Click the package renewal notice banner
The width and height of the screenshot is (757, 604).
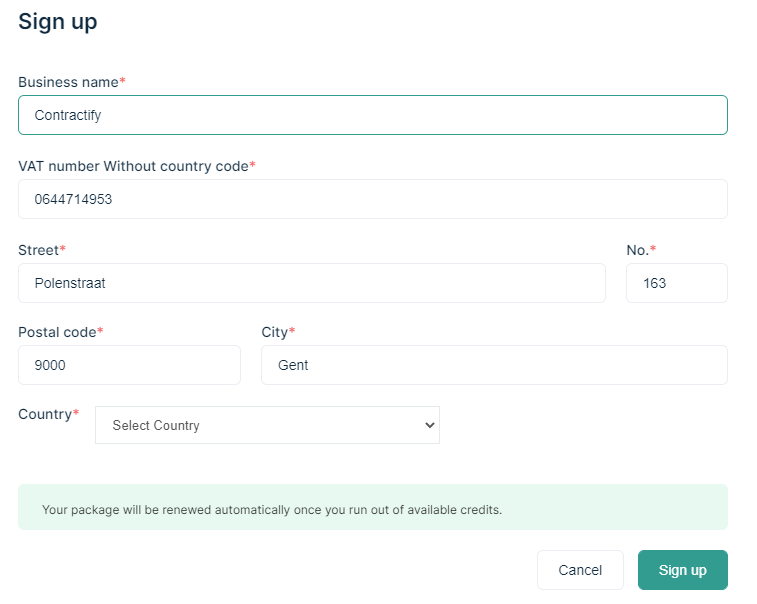(x=373, y=507)
